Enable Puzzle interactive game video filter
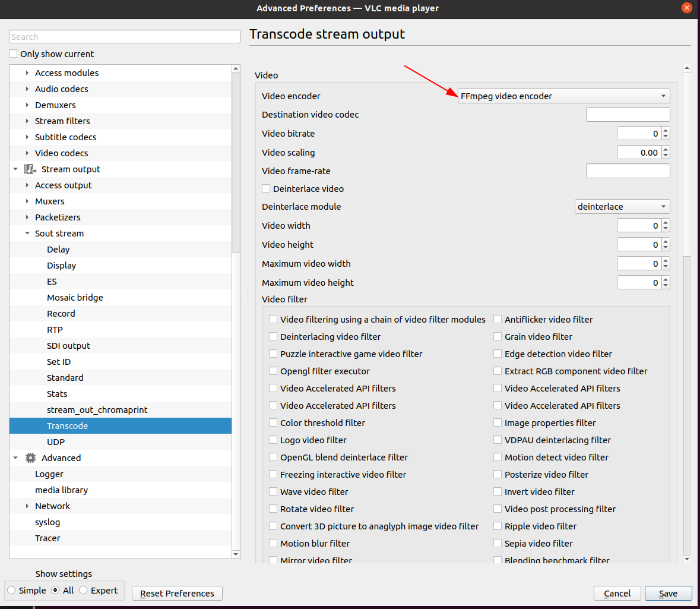700x609 pixels. (x=273, y=354)
